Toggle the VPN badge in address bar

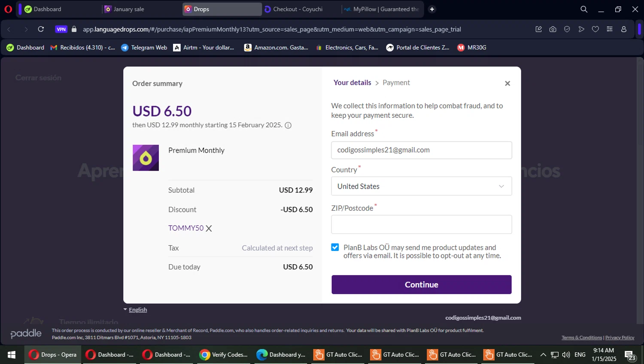point(61,29)
